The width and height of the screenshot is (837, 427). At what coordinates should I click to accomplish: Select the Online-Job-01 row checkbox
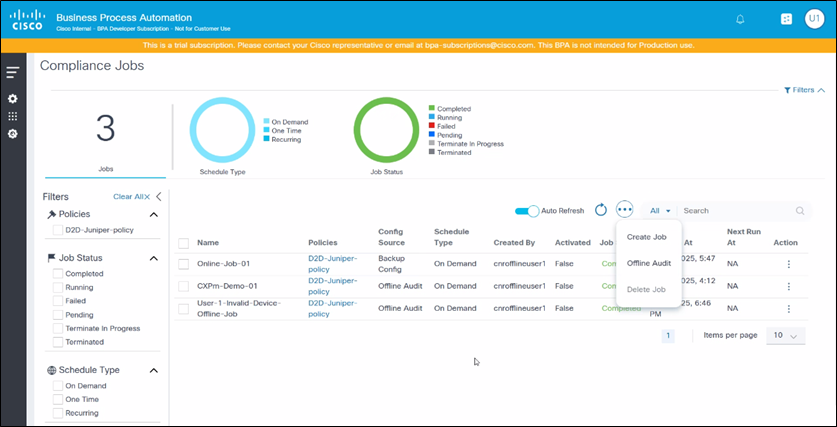click(x=184, y=264)
